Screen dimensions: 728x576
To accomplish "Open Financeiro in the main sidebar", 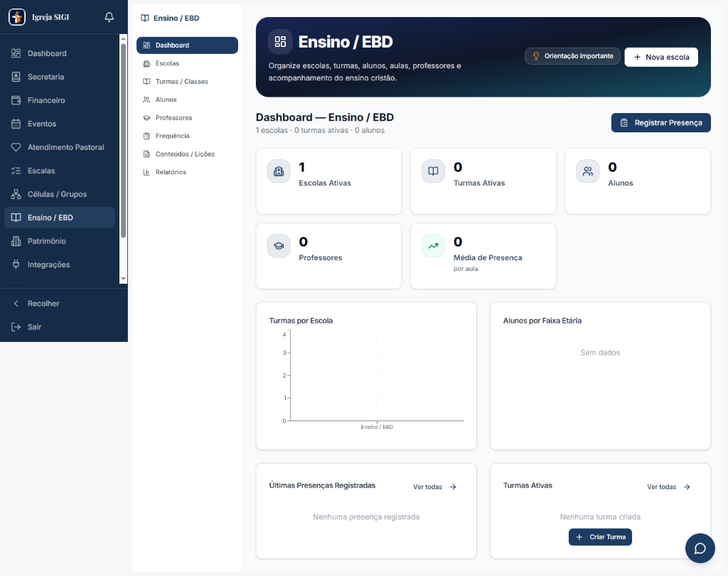I will 60,100.
